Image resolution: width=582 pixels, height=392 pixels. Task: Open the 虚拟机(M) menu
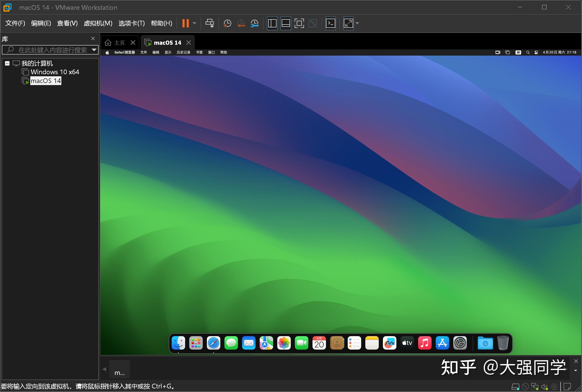[98, 23]
